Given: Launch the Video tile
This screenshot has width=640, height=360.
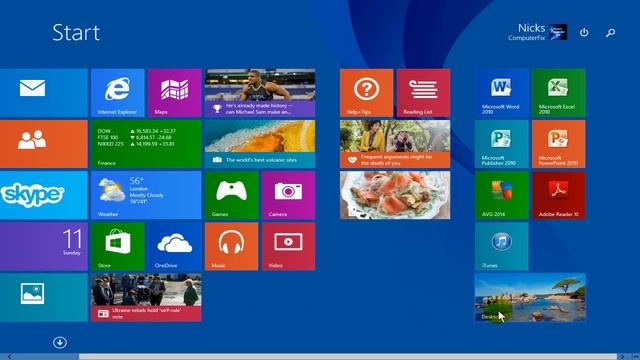Looking at the screenshot, I should click(x=289, y=247).
